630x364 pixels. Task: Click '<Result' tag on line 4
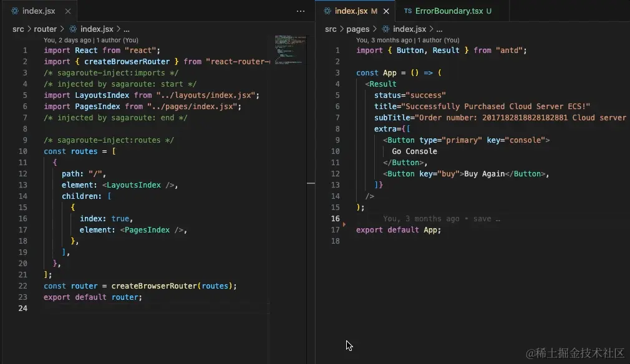coord(380,84)
